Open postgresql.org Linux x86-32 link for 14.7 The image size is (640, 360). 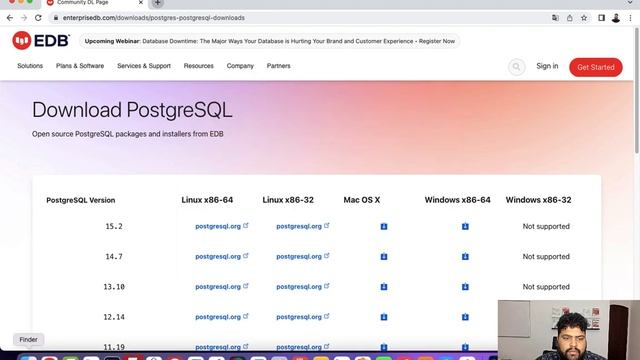coord(303,256)
